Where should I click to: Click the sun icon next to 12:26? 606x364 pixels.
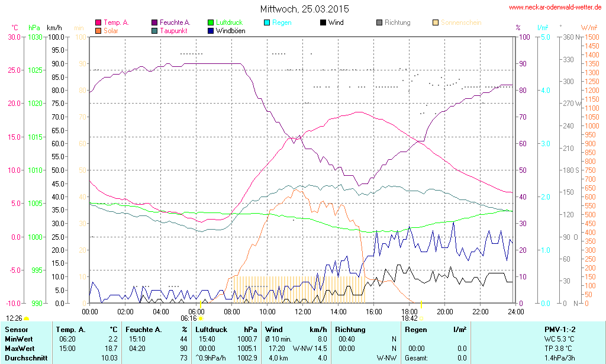click(27, 319)
